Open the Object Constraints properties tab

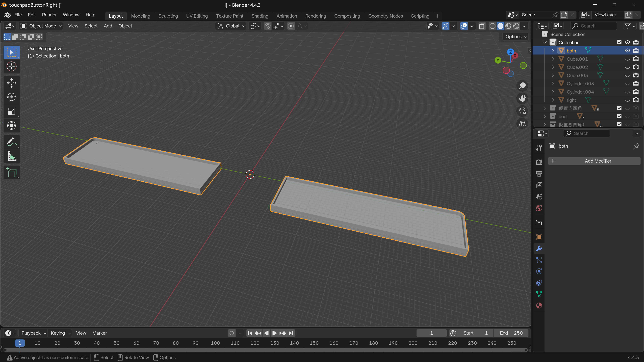point(539,283)
